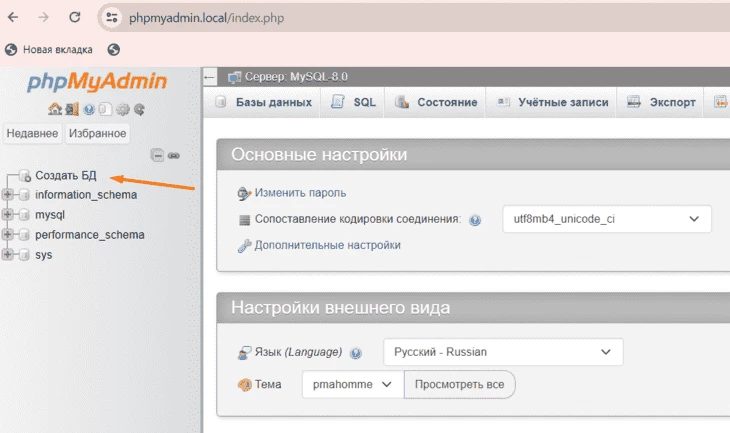
Task: Open language dropdown Русский - Russian
Action: 503,352
